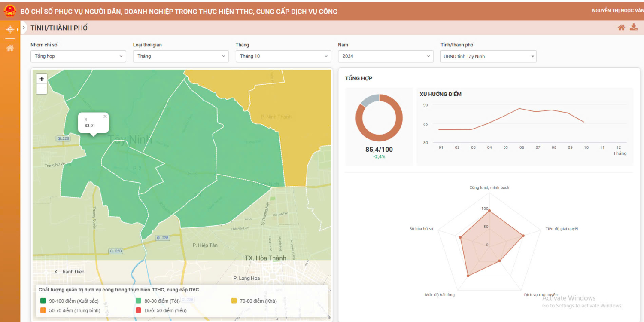Click P. Hiệp Tân map label
Screen dimensions: 644x322
click(205, 245)
